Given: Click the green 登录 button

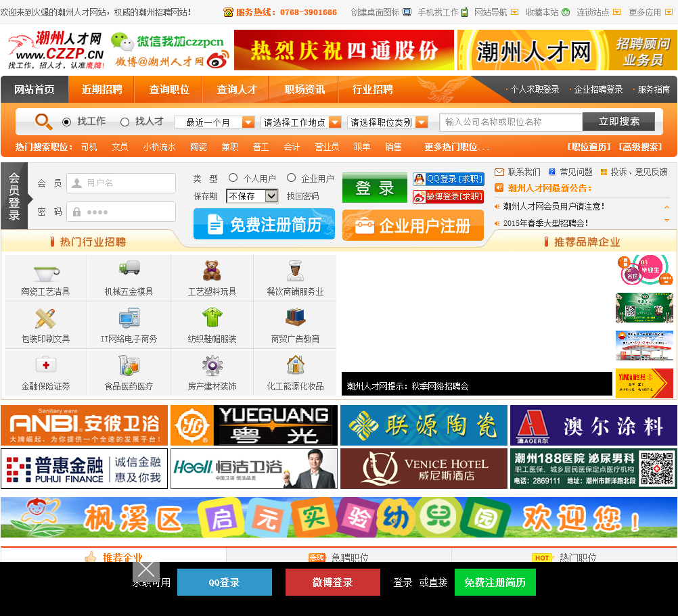Looking at the screenshot, I should click(374, 188).
